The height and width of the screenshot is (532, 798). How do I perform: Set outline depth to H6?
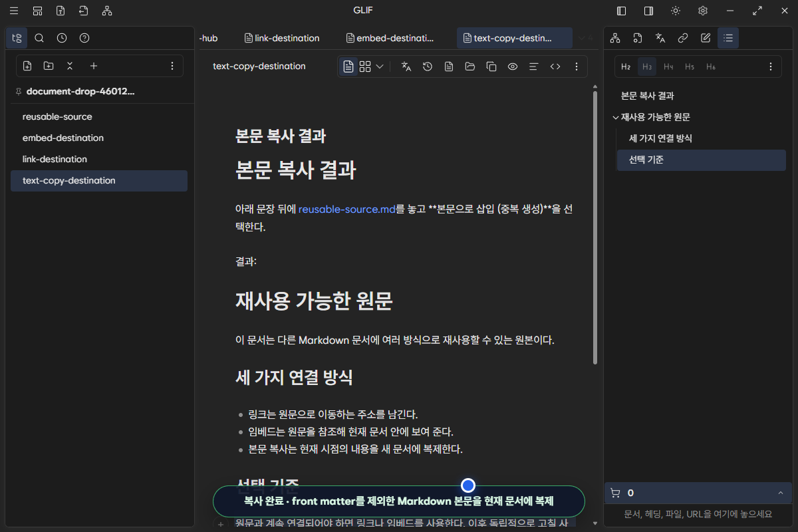711,66
